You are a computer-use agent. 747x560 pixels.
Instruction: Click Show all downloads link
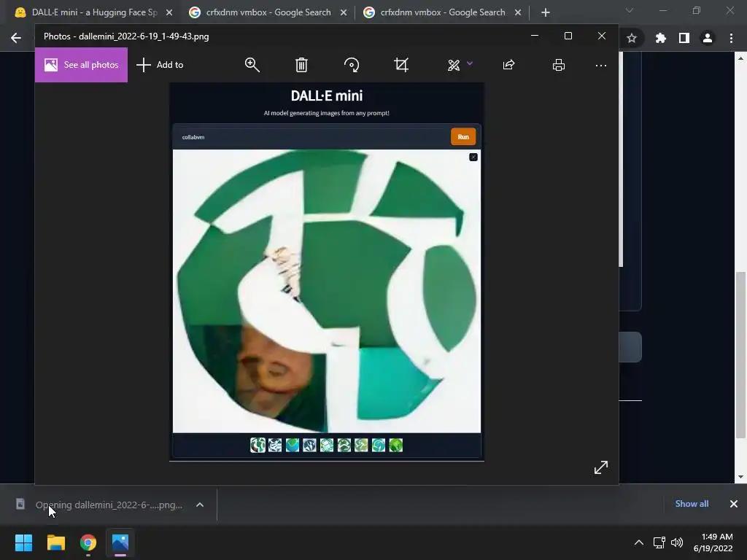692,504
